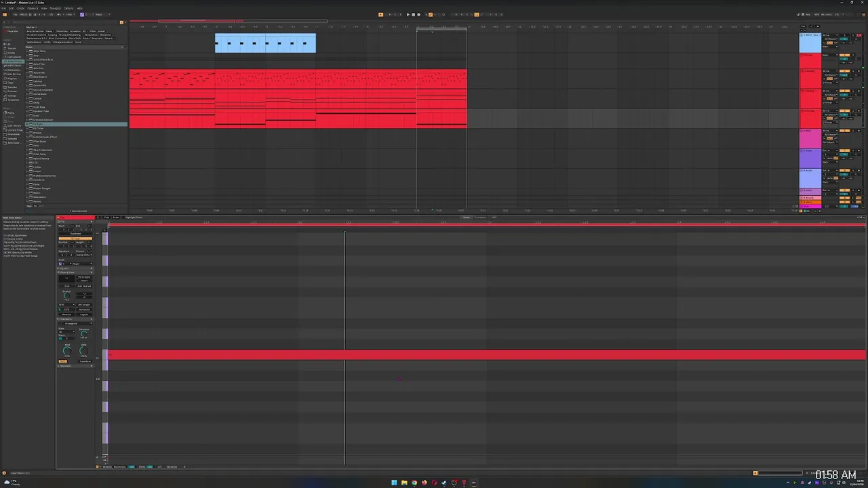The height and width of the screenshot is (488, 868).
Task: Adjust the Stretch knob
Action: 66,296
